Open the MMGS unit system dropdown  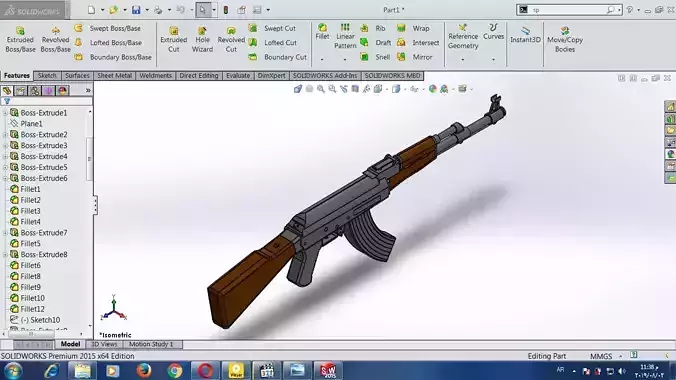(620, 356)
